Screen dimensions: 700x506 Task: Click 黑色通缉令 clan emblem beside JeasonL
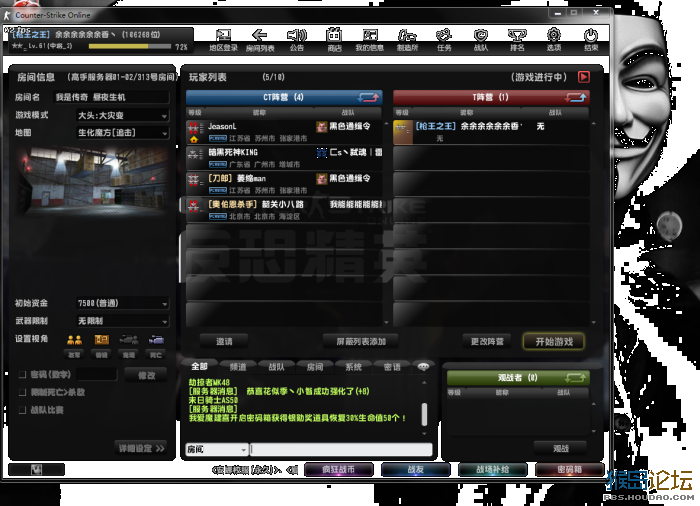point(321,127)
